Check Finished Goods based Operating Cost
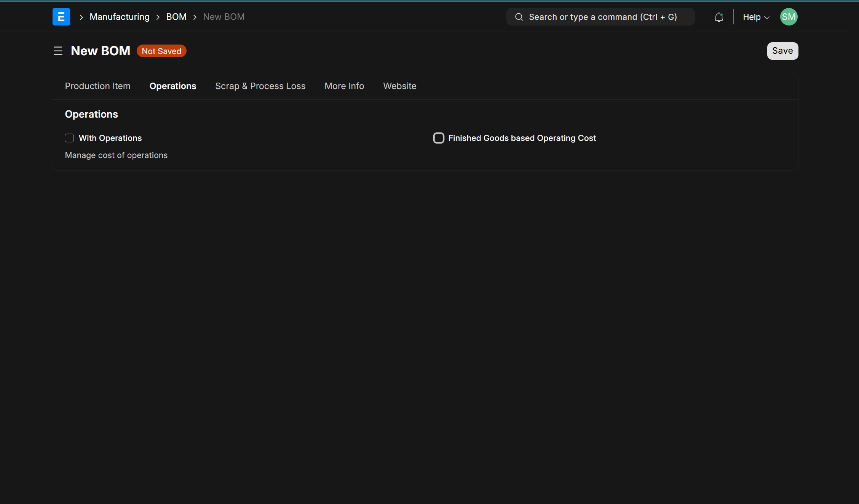859x504 pixels. pyautogui.click(x=439, y=138)
